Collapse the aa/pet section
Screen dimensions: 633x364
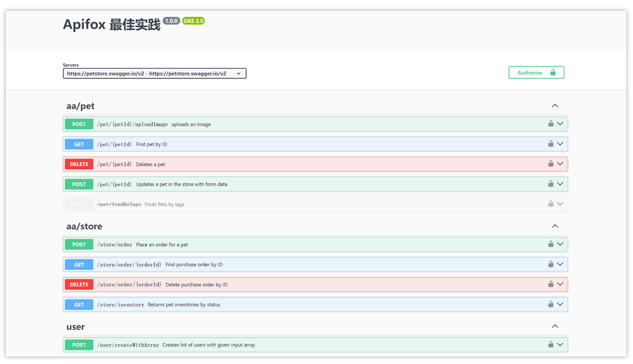pos(555,106)
